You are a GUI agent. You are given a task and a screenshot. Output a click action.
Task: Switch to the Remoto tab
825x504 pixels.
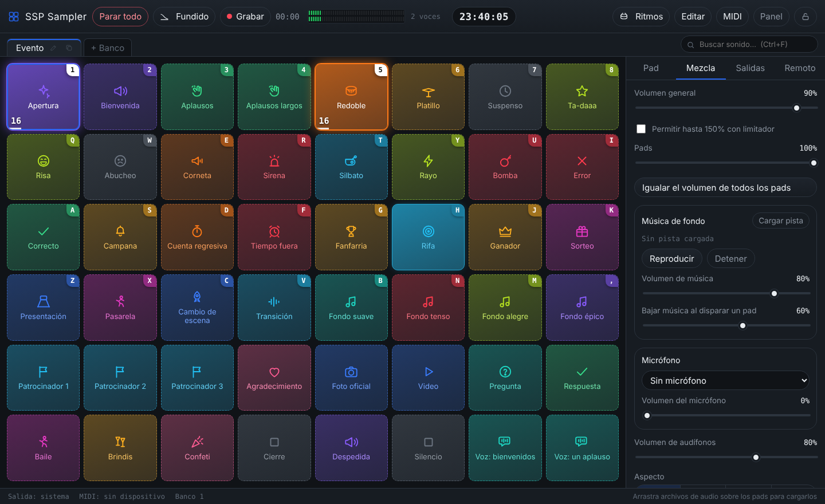coord(800,68)
